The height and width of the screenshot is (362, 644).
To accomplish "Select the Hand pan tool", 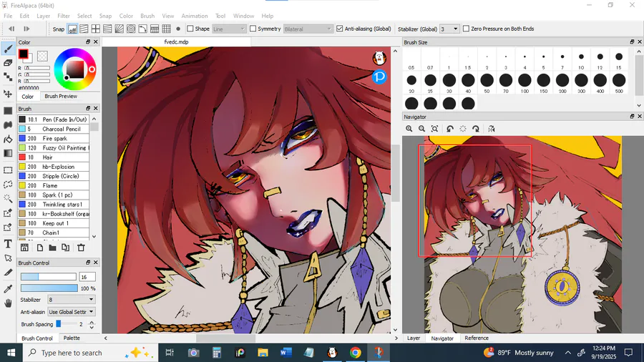I will click(x=8, y=303).
